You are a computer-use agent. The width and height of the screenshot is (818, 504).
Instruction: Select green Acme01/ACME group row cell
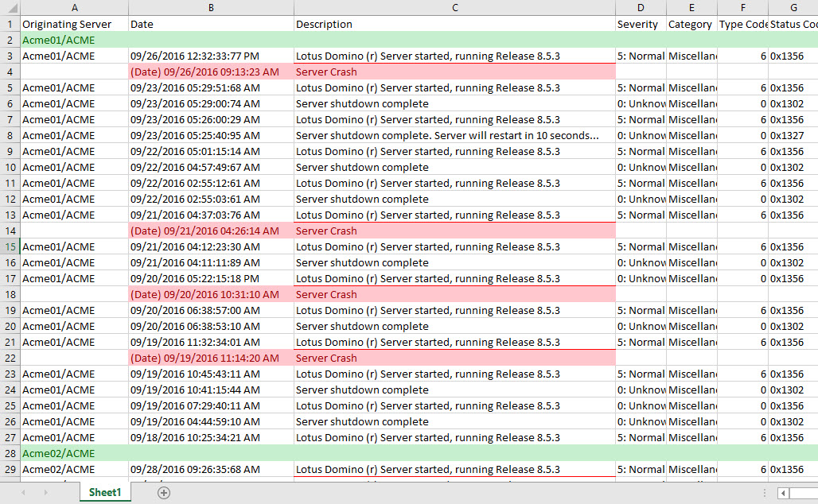point(75,40)
